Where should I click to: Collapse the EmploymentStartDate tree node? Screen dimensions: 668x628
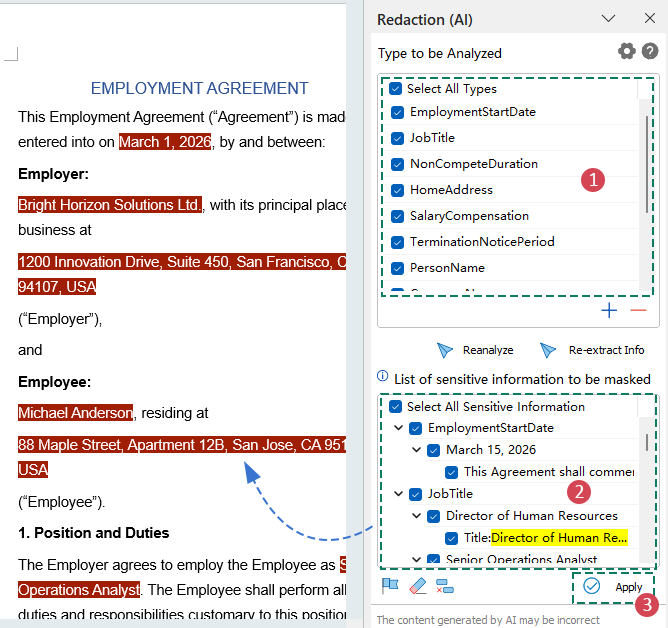399,428
